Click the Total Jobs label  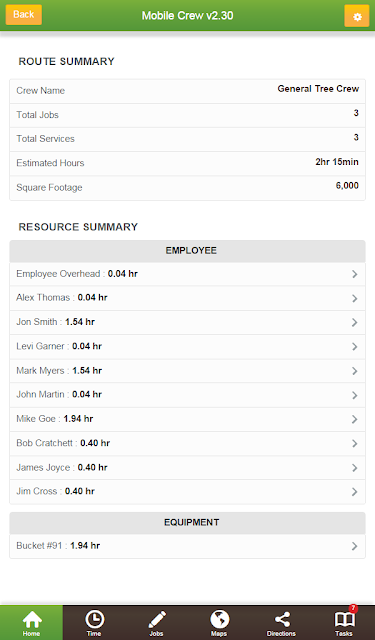[38, 115]
